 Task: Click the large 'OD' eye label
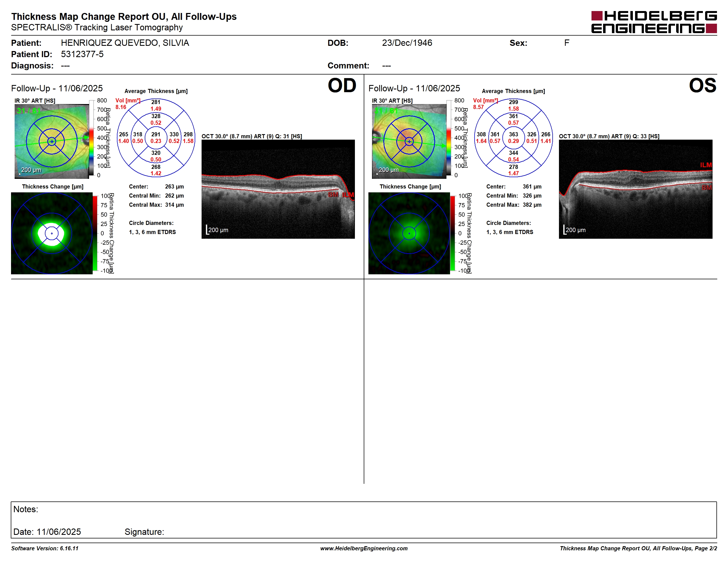click(x=342, y=85)
